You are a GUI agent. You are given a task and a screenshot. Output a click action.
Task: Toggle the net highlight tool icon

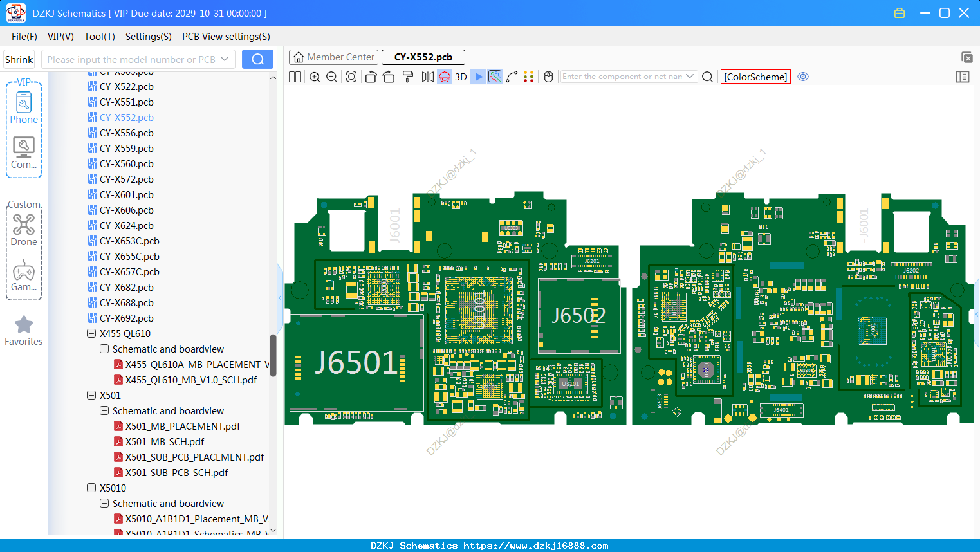click(495, 77)
